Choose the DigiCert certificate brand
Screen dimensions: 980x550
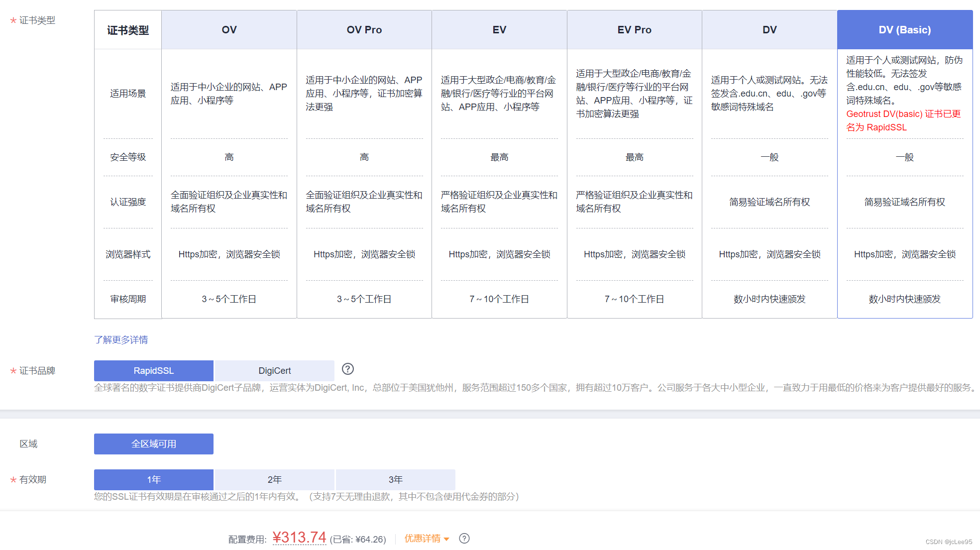(x=275, y=371)
